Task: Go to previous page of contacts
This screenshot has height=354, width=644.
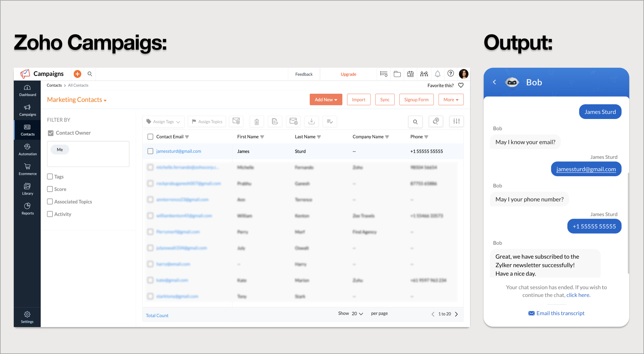Action: tap(433, 314)
